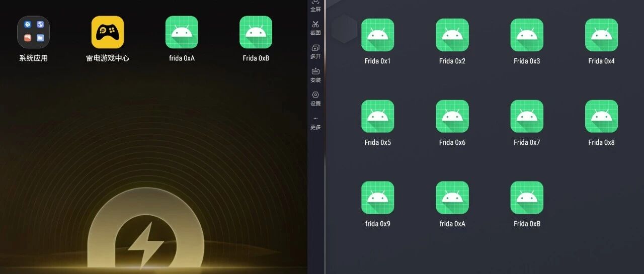Launch Frida 0x5 app
644x274 pixels.
point(377,116)
